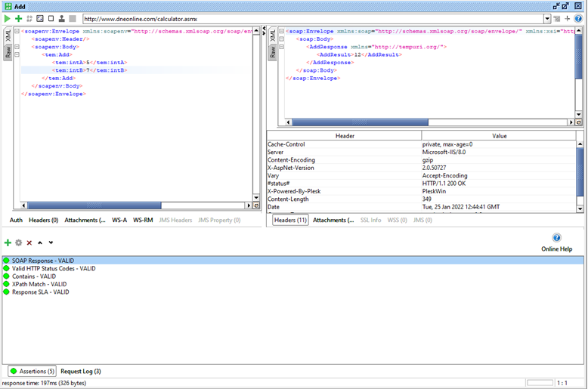Remove assertion using the red X icon

(x=29, y=243)
